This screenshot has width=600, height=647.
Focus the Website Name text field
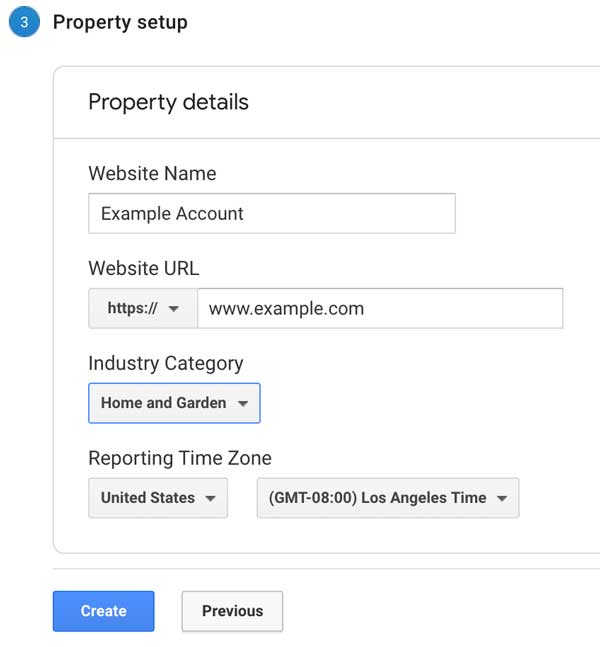(x=271, y=214)
